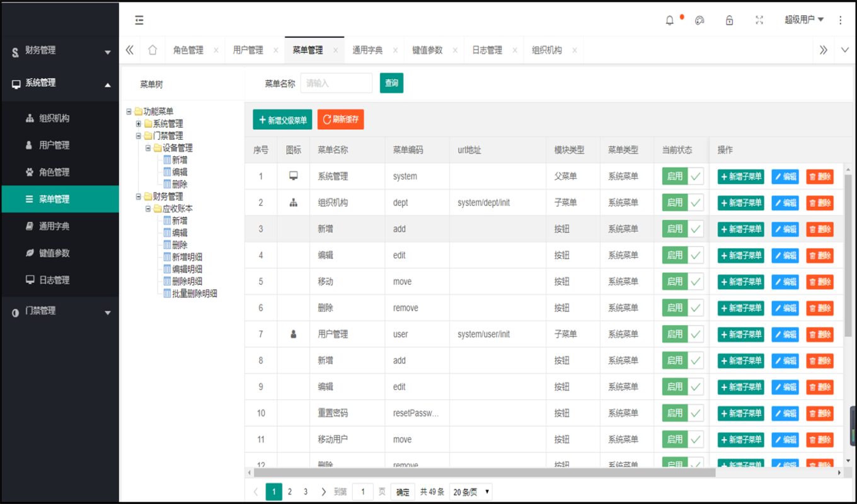Viewport: 857px width, 504px height.
Task: Click desktop icon in 系统管理 row
Action: [294, 176]
